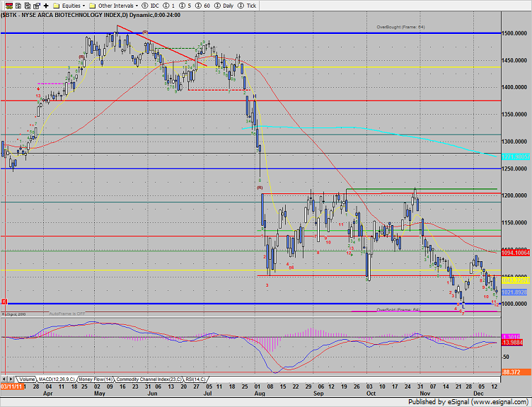Click the 1500.0000 price axis label
The width and height of the screenshot is (532, 407).
514,33
